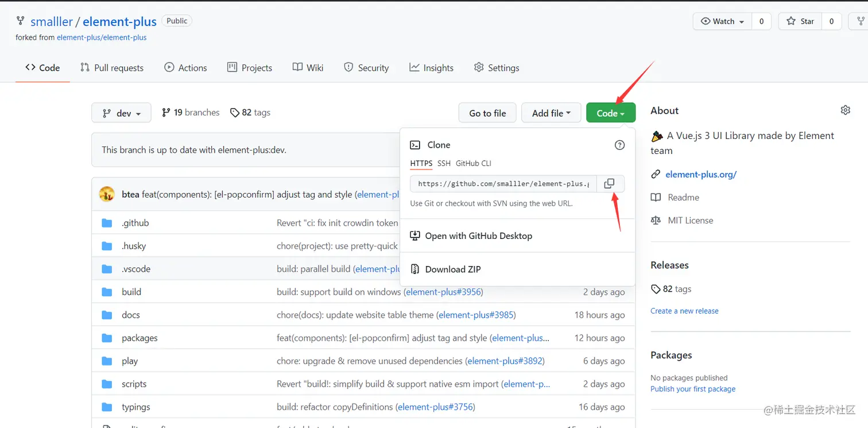868x428 pixels.
Task: Click the .husky folder icon
Action: point(107,246)
